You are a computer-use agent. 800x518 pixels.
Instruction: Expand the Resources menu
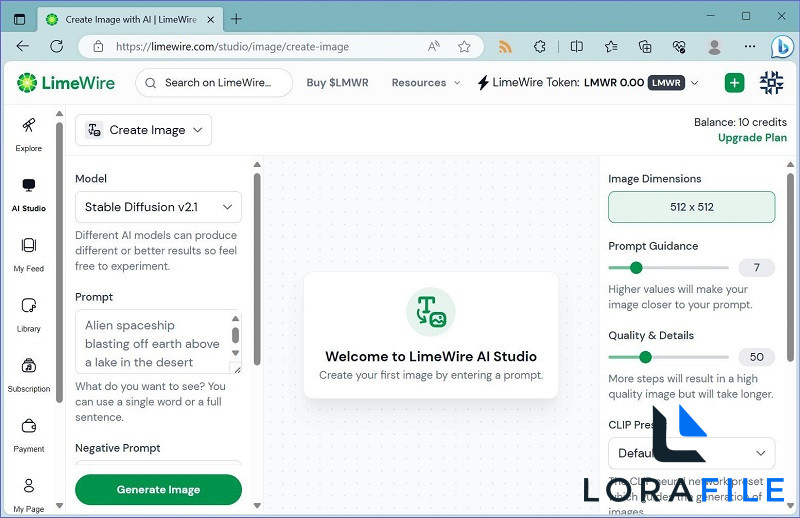426,83
